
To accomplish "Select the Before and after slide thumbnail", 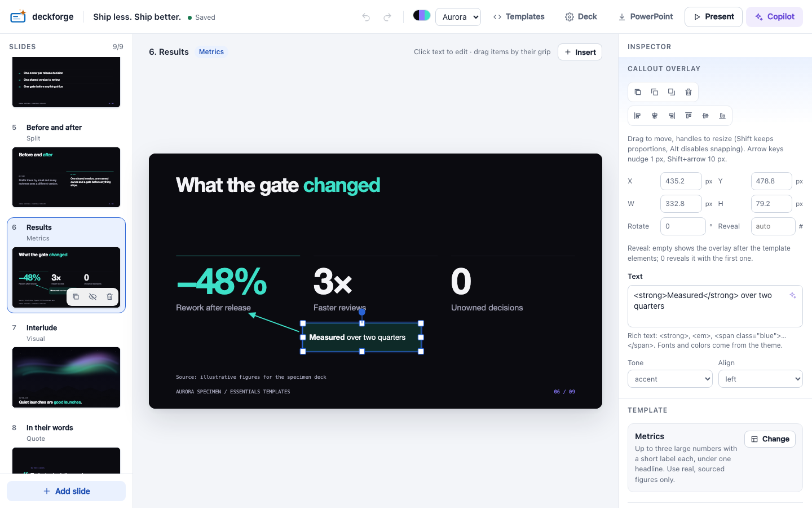I will pyautogui.click(x=66, y=177).
